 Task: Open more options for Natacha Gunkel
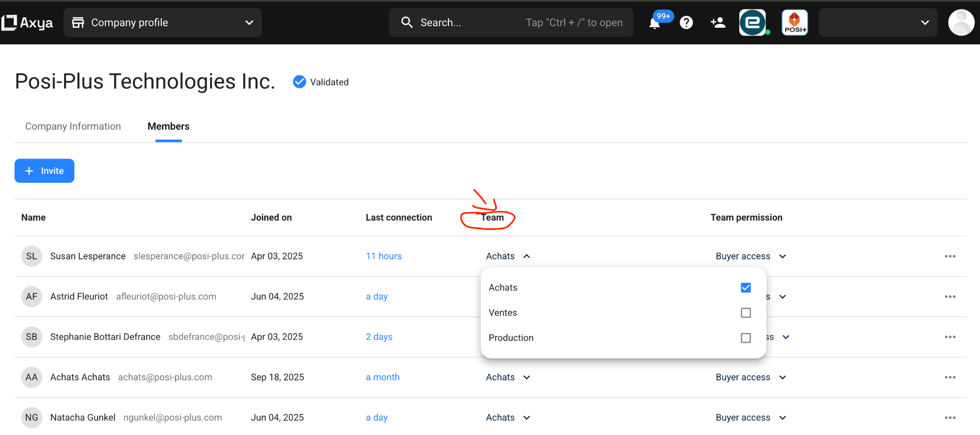pyautogui.click(x=950, y=418)
